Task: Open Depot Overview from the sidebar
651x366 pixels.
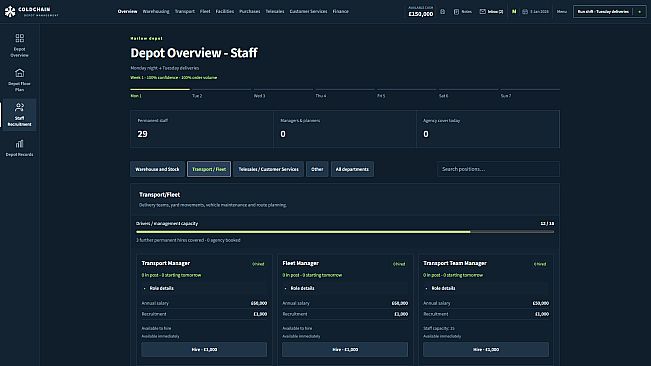Action: [20, 45]
